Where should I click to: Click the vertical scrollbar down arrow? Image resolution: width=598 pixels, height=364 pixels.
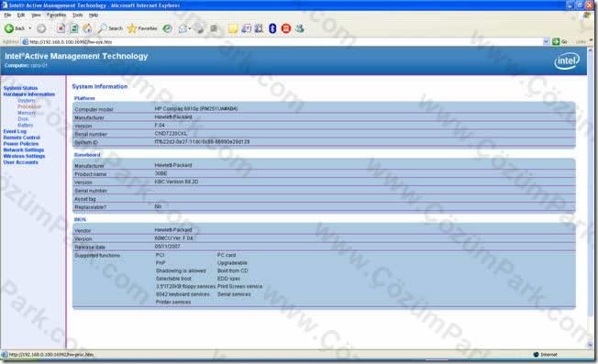pos(591,345)
